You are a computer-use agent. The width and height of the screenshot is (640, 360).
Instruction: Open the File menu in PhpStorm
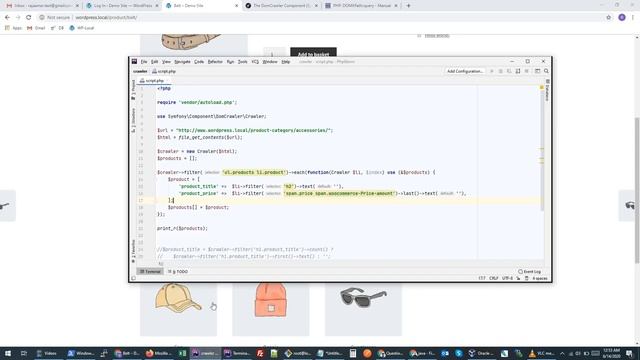tap(144, 62)
